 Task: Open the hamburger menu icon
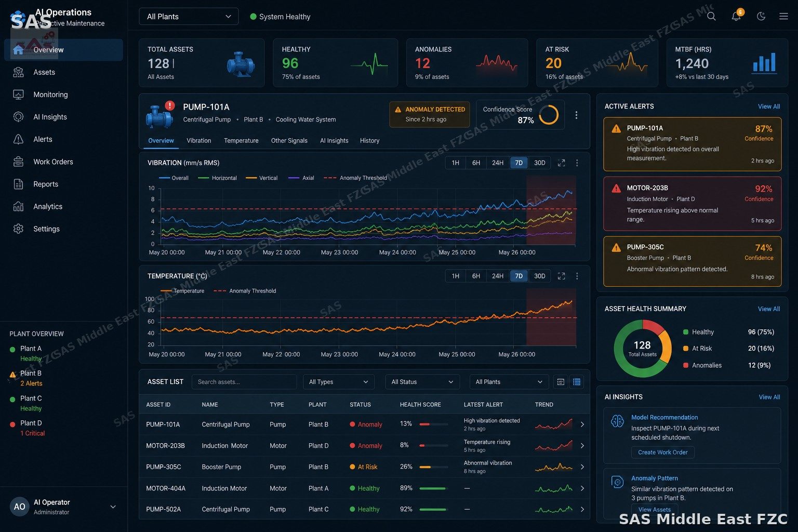783,16
